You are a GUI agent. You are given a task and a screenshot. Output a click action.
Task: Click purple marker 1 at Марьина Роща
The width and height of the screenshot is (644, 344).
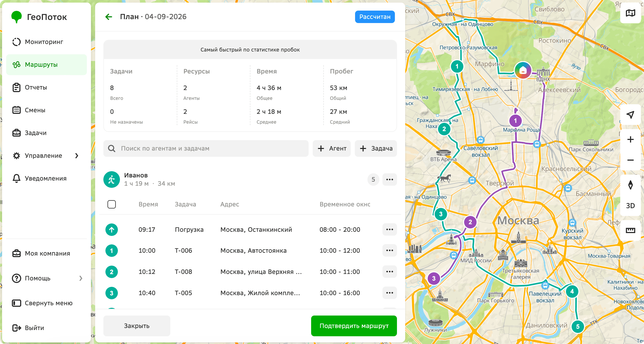515,121
